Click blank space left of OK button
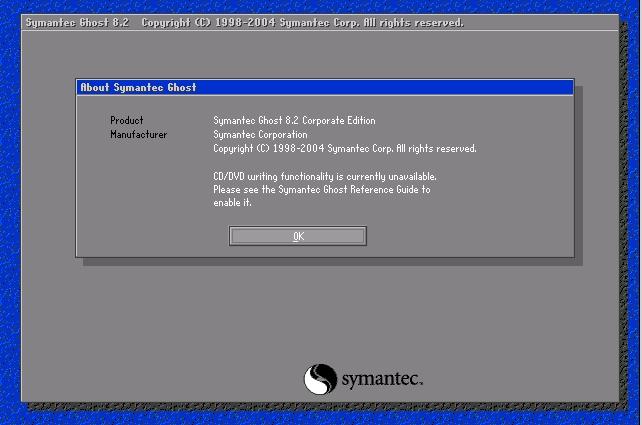 click(x=150, y=236)
